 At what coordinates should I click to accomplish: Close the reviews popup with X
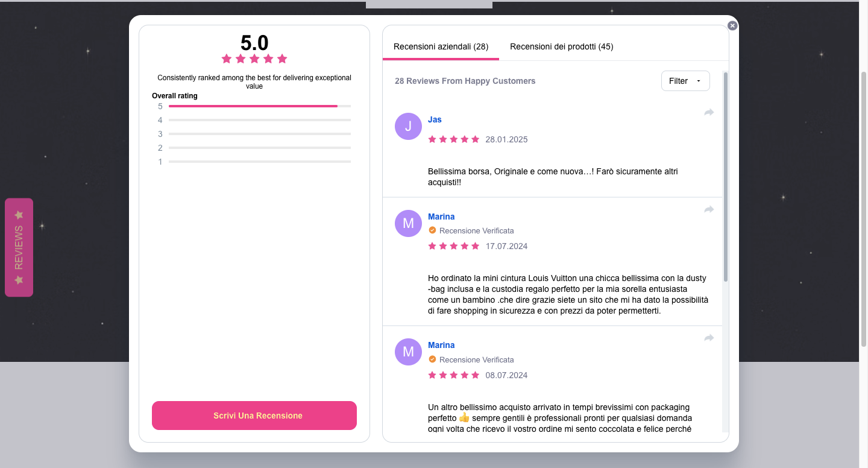tap(732, 25)
